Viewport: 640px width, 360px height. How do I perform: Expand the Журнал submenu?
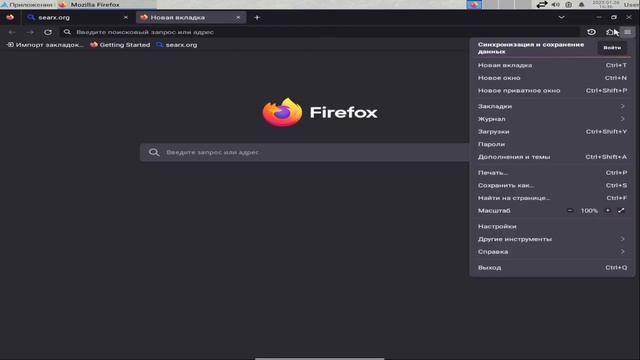click(552, 119)
